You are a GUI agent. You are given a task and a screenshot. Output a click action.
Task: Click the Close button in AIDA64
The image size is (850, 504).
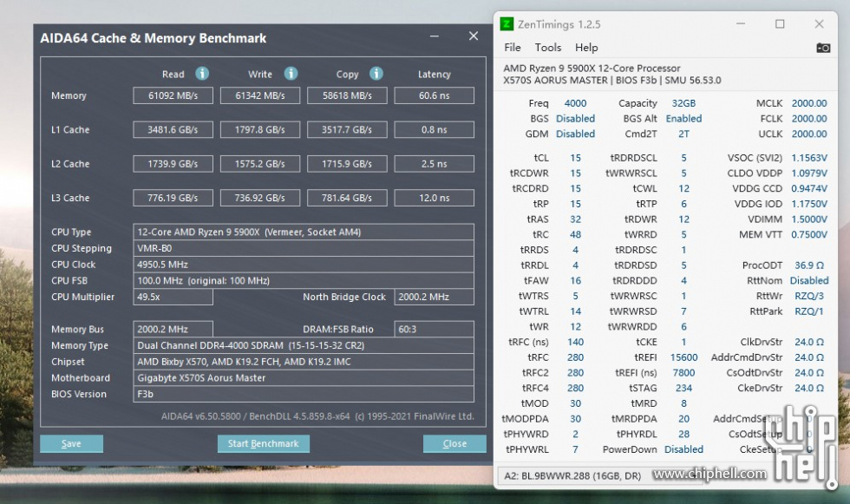[454, 444]
